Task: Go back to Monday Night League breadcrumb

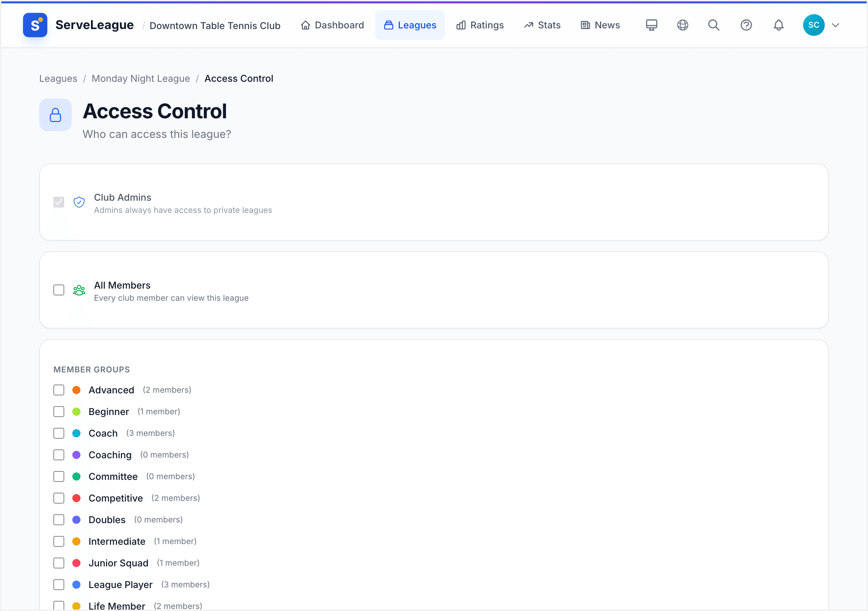Action: (x=141, y=78)
